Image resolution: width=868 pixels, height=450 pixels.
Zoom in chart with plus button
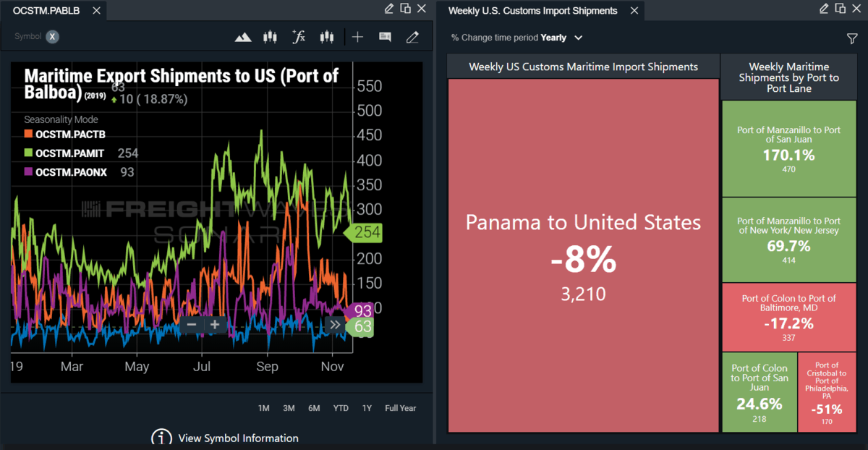pyautogui.click(x=215, y=325)
